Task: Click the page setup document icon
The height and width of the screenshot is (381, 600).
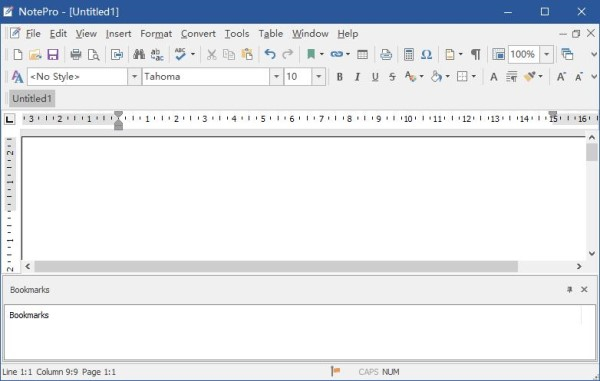Action: coord(450,54)
